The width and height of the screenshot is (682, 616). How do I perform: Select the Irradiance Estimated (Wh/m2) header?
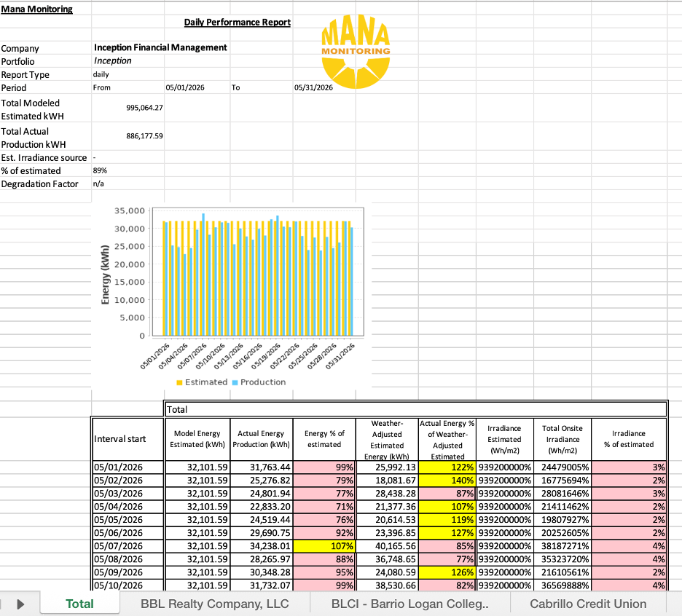click(x=504, y=439)
